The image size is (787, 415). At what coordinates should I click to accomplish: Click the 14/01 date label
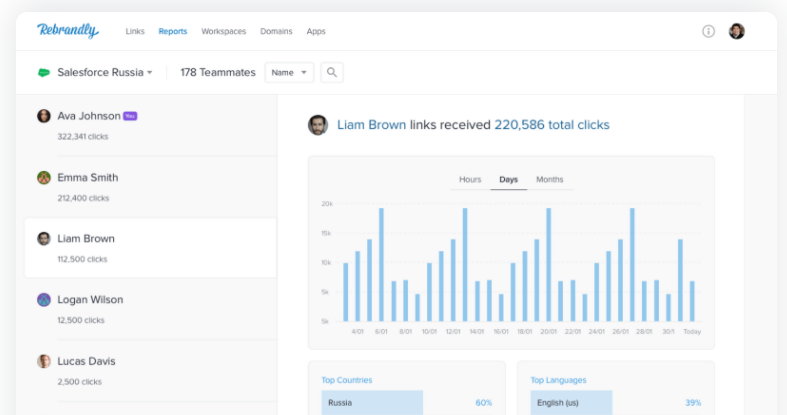(477, 332)
